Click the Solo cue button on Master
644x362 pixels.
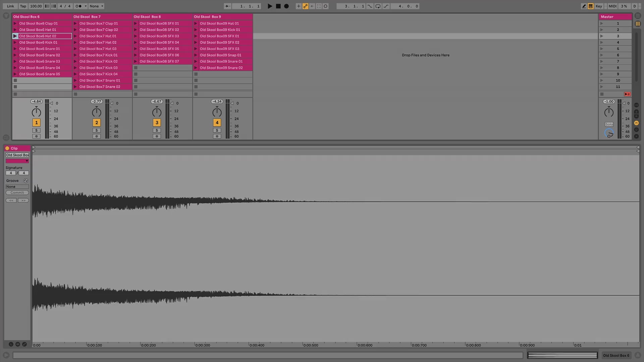click(x=609, y=124)
